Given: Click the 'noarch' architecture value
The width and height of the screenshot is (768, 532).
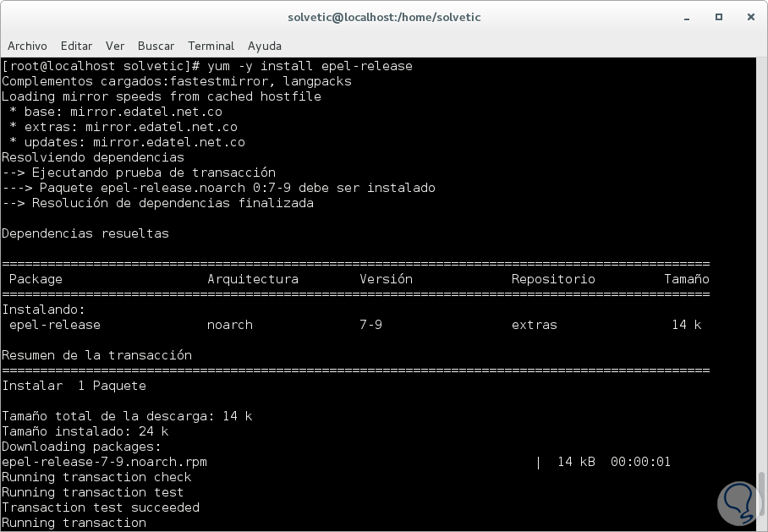Looking at the screenshot, I should [x=230, y=325].
